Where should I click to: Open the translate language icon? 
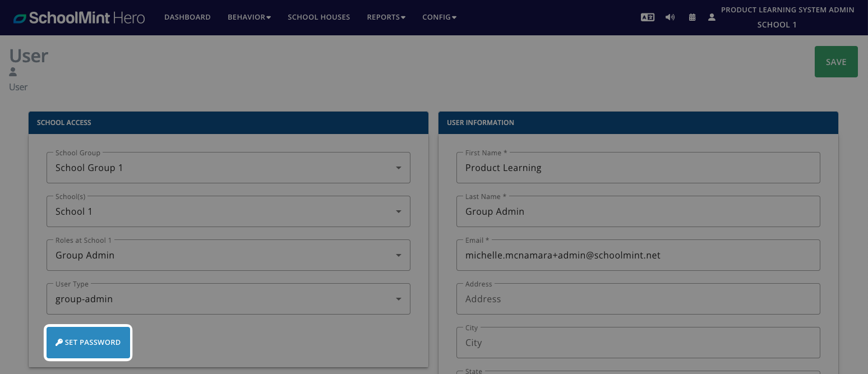tap(648, 17)
